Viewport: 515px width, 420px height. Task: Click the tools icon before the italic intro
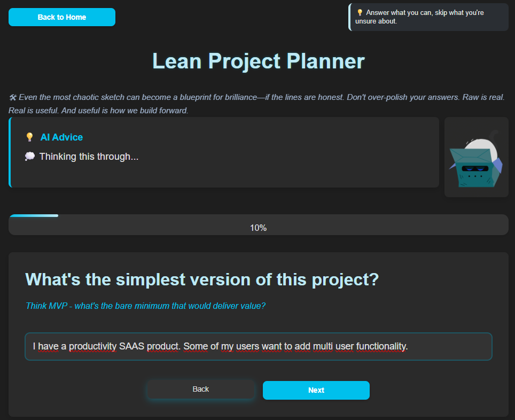click(x=13, y=97)
